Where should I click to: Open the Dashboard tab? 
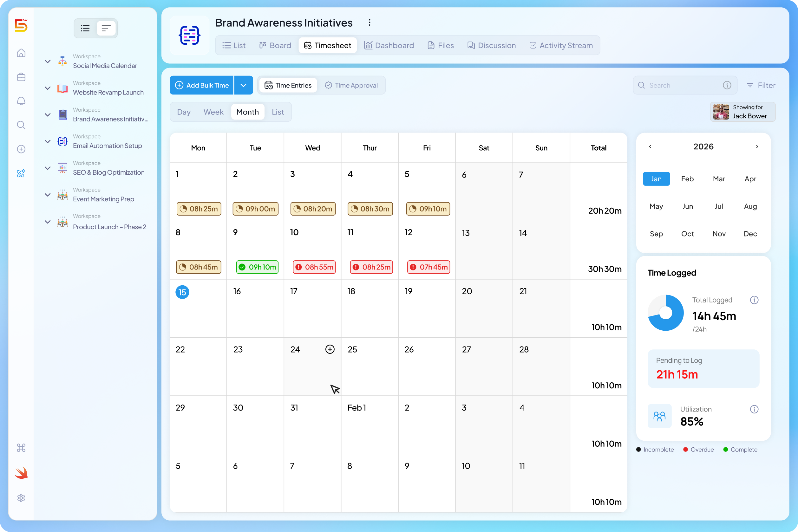click(x=389, y=45)
